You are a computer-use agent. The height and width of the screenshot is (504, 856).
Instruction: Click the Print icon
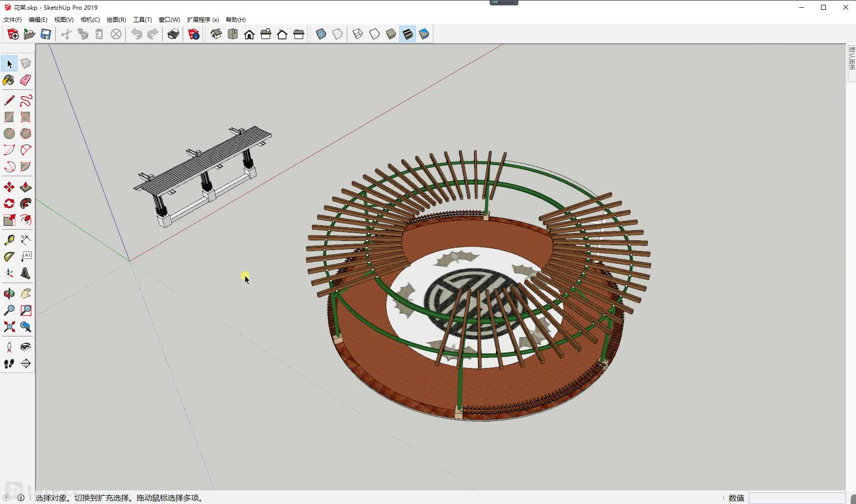[173, 34]
